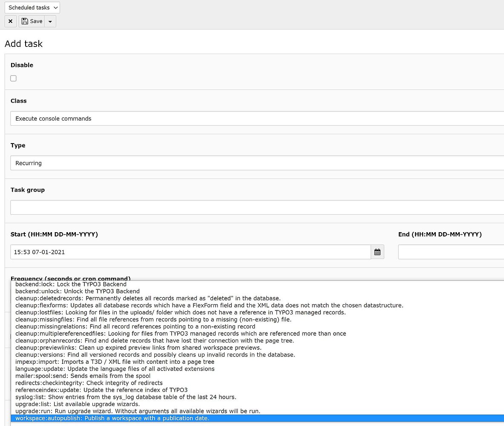Image resolution: width=504 pixels, height=426 pixels.
Task: Choose upgrade:run from command list
Action: click(137, 411)
